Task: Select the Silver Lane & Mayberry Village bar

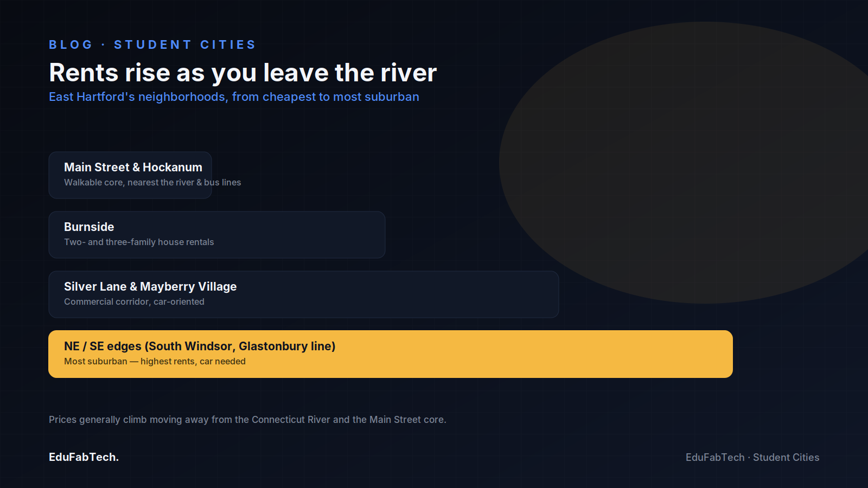Action: click(304, 294)
